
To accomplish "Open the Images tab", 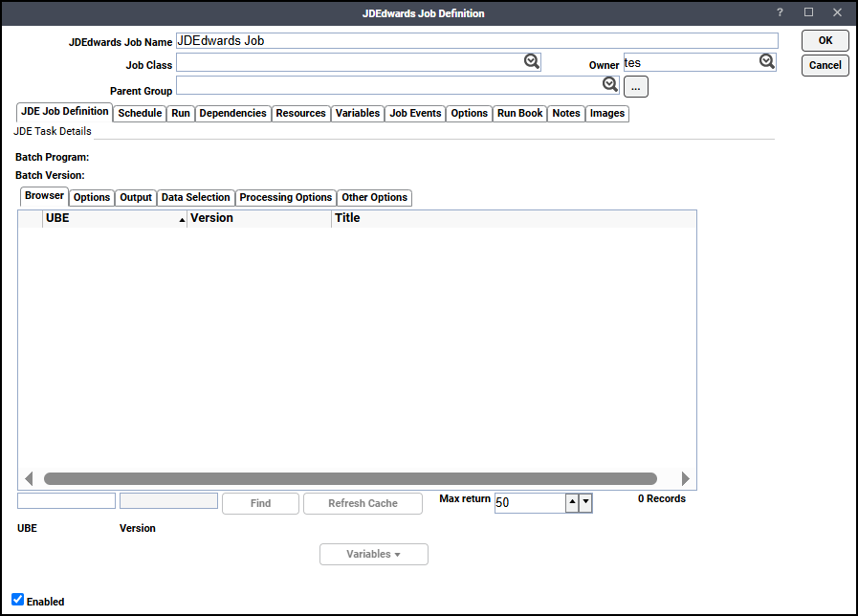I will (x=607, y=113).
